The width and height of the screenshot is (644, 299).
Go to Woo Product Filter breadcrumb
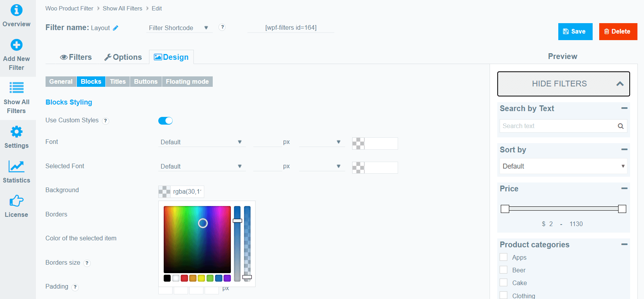[x=69, y=8]
